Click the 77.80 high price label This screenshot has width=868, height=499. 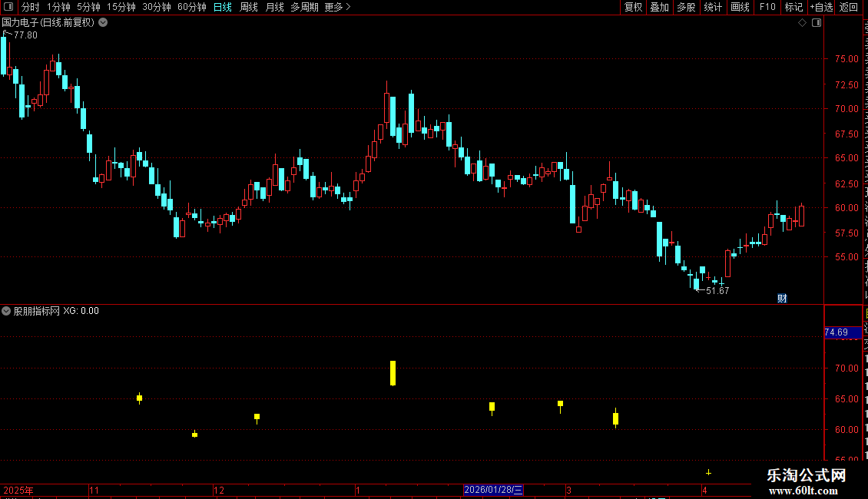click(x=25, y=35)
